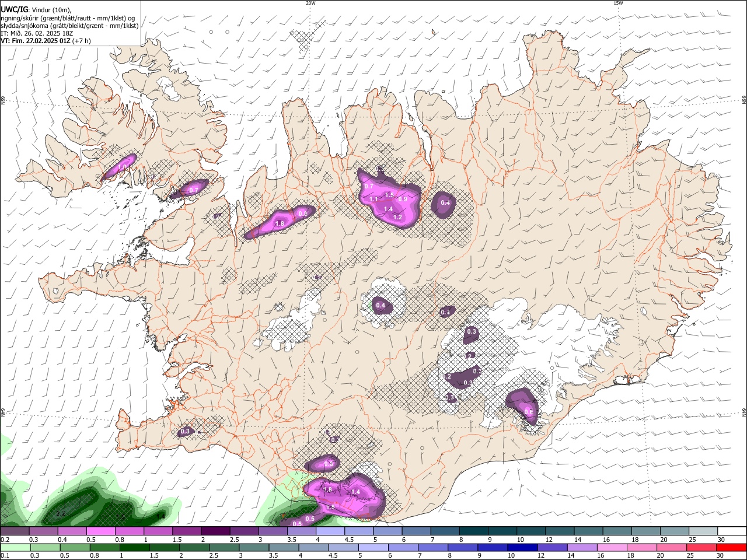This screenshot has width=747, height=560.
Task: Click the '1.2' value in northern snow cluster
Action: (x=398, y=217)
